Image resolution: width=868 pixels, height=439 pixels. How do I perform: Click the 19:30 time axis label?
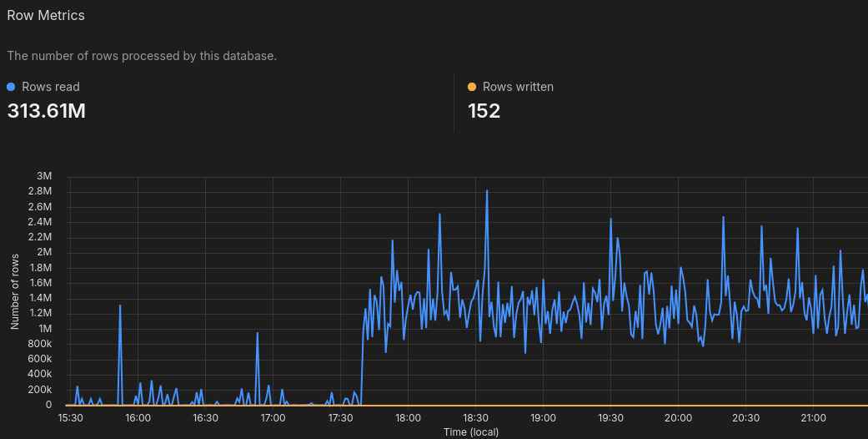610,418
